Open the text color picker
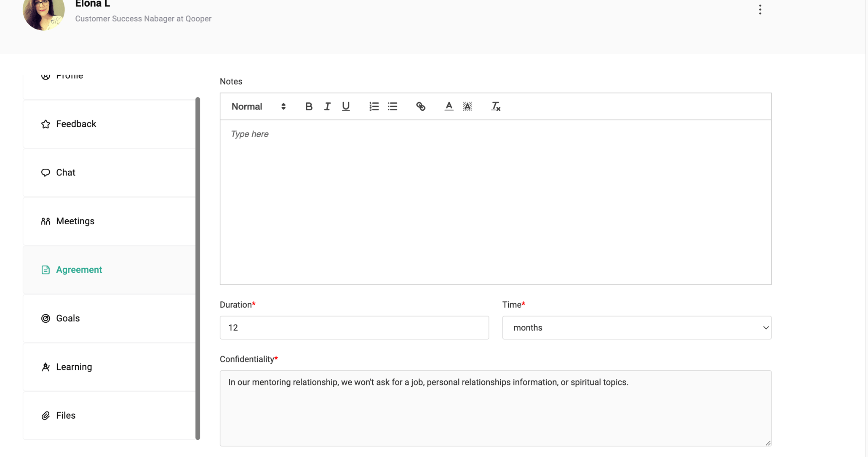This screenshot has width=868, height=457. click(449, 106)
